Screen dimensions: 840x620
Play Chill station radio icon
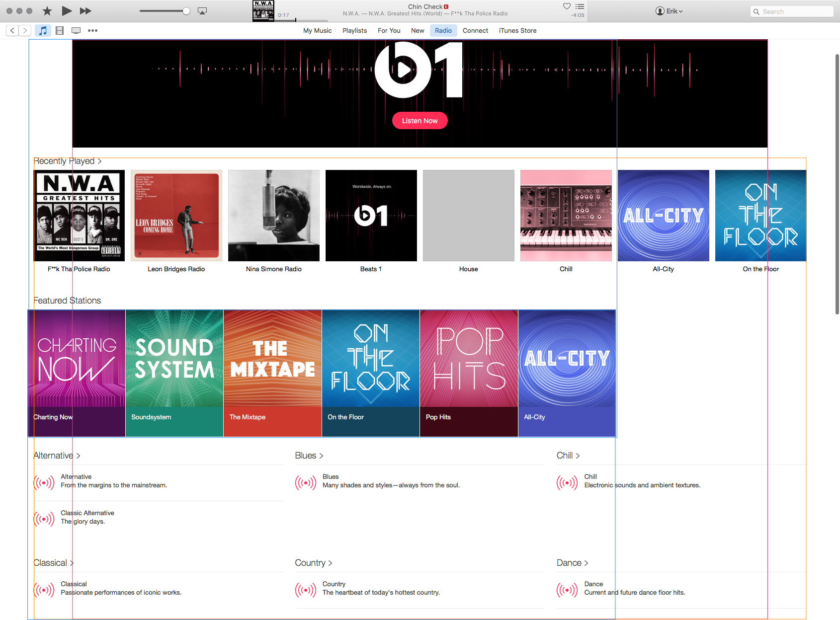[567, 482]
